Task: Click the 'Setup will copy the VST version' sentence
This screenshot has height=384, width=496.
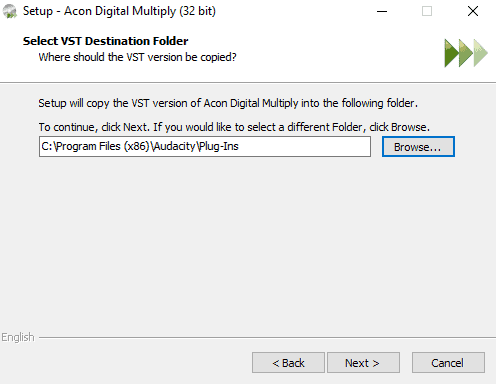Action: (228, 103)
